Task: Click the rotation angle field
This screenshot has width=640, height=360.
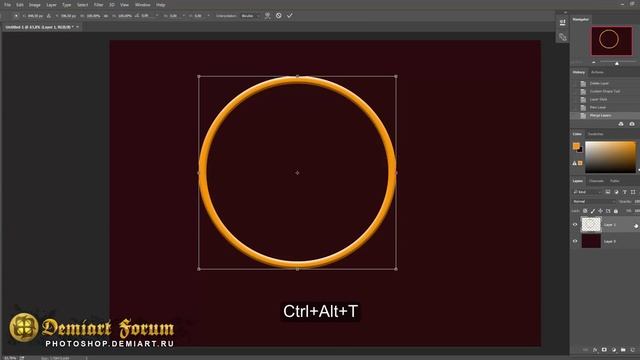Action: pyautogui.click(x=147, y=16)
